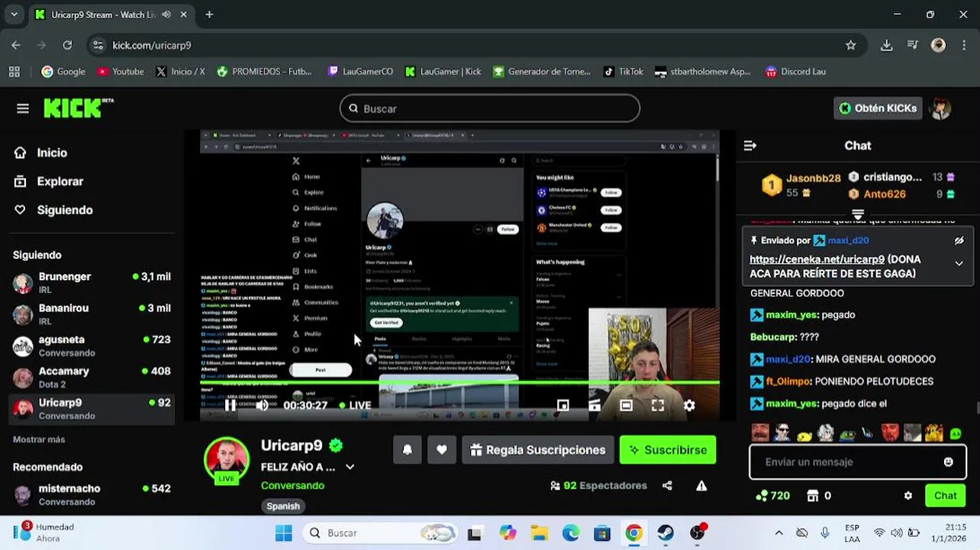
Task: Collapse the chat panel arrow icon
Action: [750, 146]
